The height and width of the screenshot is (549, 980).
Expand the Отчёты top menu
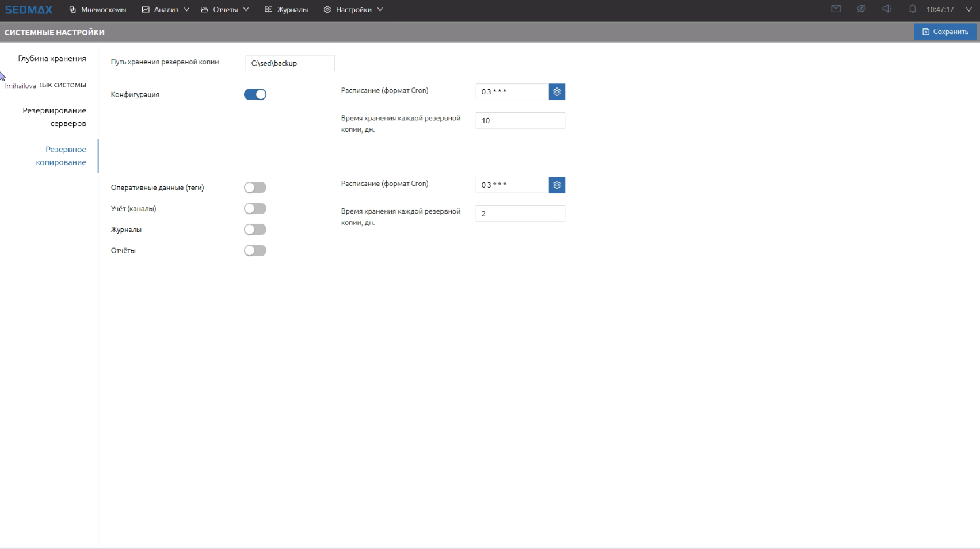(225, 10)
